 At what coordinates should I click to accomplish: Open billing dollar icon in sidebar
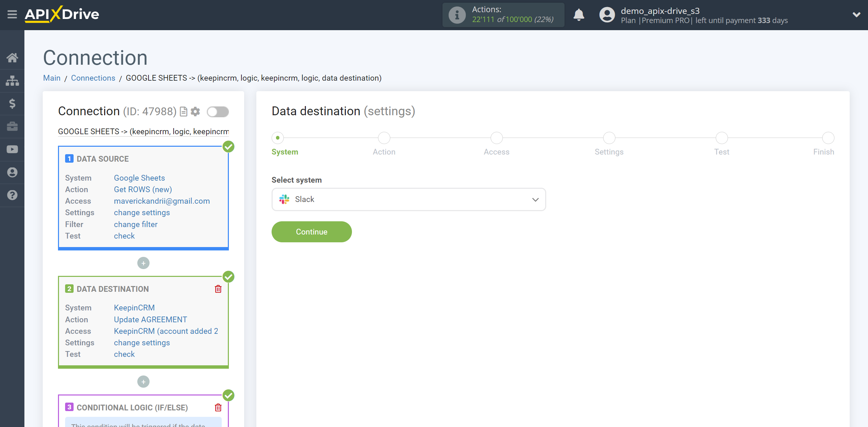click(x=12, y=103)
